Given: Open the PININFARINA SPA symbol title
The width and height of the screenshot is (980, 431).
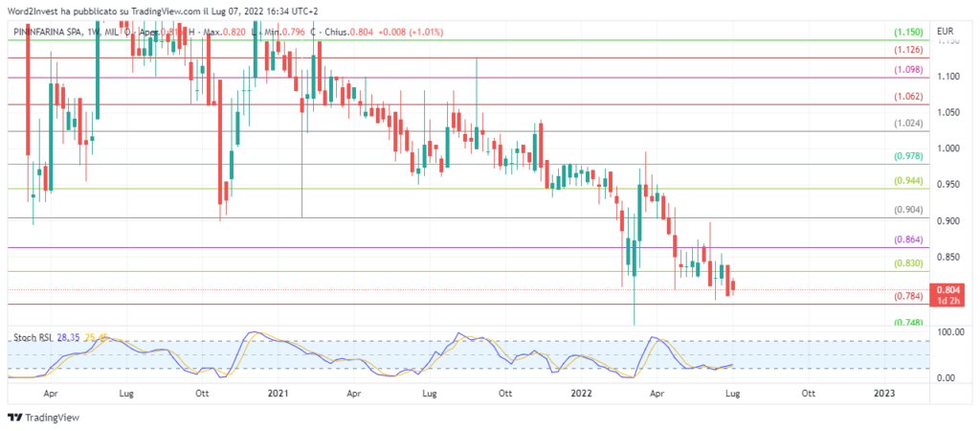Looking at the screenshot, I should point(48,31).
